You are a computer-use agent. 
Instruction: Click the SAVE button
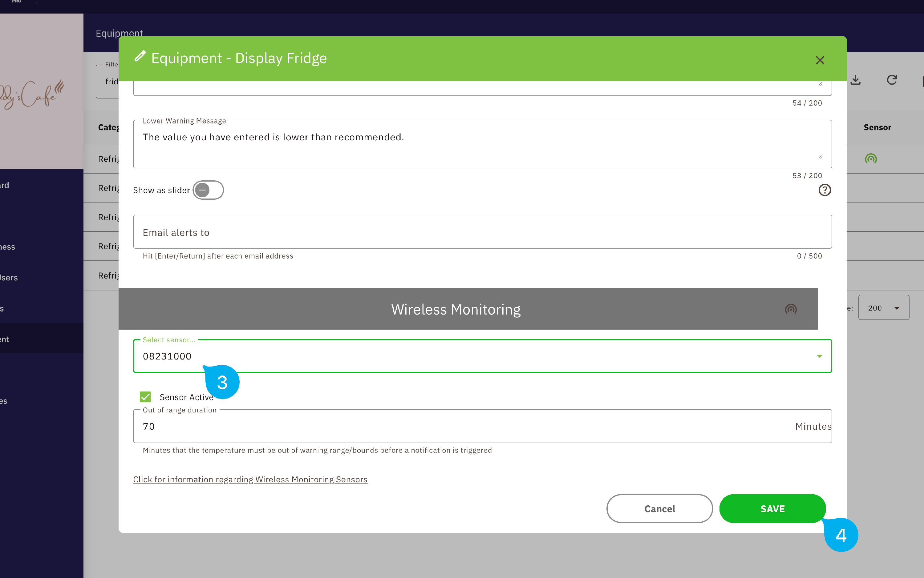(x=772, y=508)
